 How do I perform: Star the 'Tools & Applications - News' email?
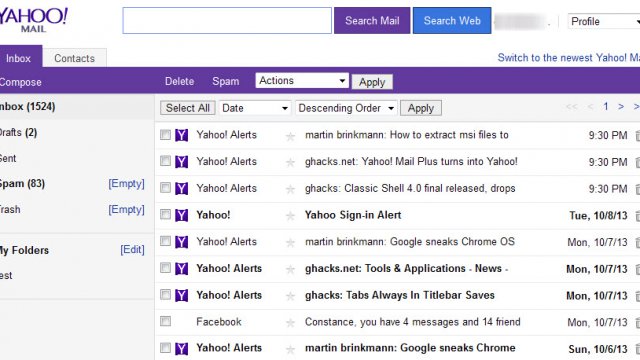click(x=290, y=269)
